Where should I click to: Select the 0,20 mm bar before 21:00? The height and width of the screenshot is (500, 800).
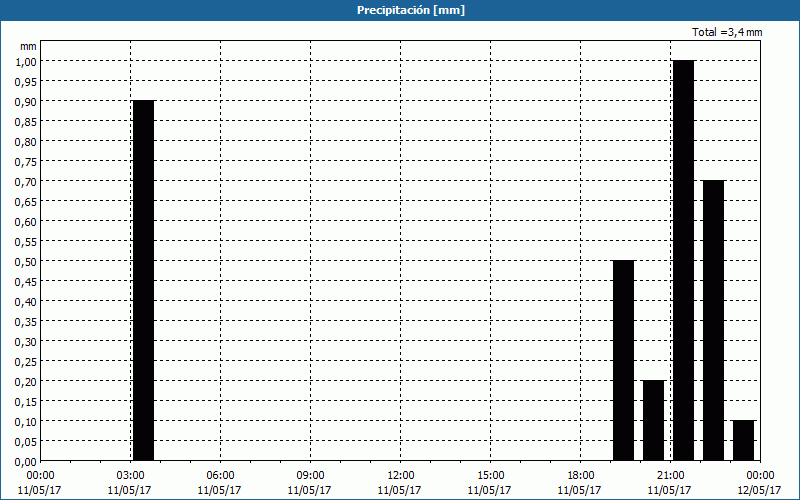coord(654,420)
